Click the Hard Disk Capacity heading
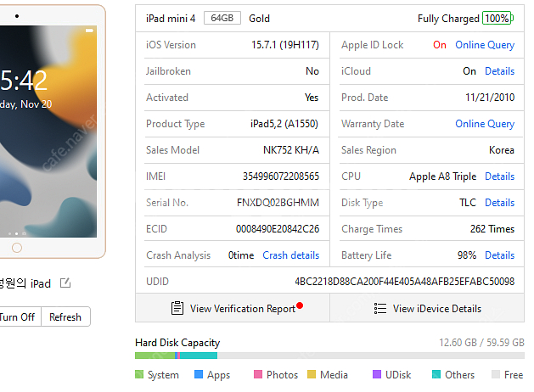 [x=177, y=343]
